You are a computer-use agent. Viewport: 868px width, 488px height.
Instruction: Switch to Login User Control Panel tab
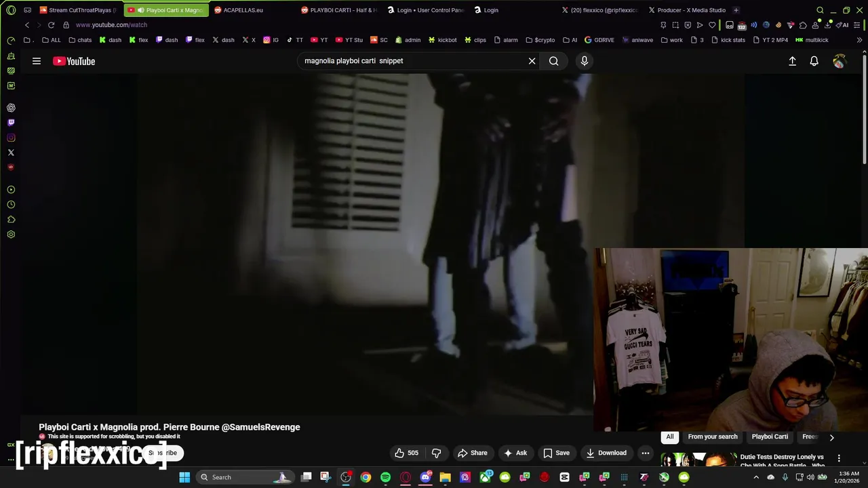tap(426, 10)
